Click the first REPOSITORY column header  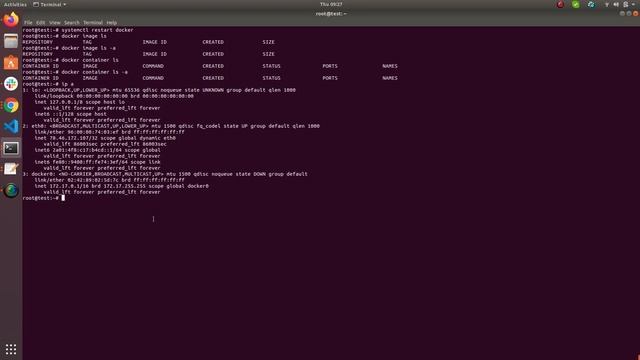point(38,42)
